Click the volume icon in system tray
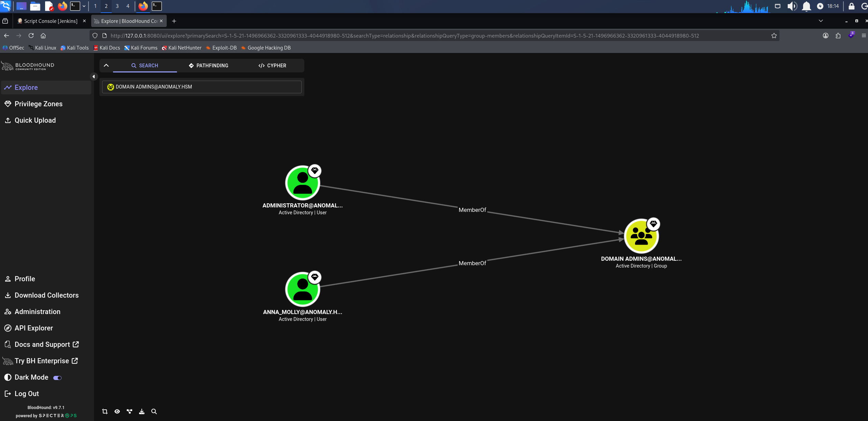 [792, 6]
